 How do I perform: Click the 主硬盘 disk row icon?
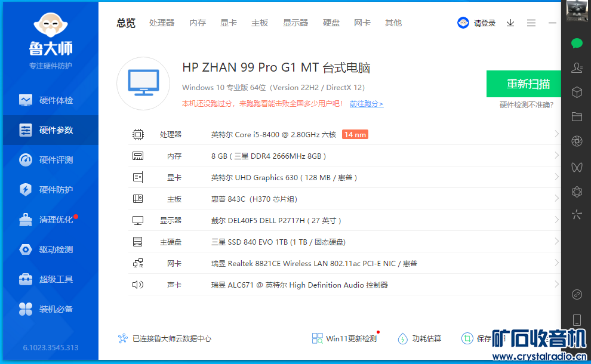(138, 242)
